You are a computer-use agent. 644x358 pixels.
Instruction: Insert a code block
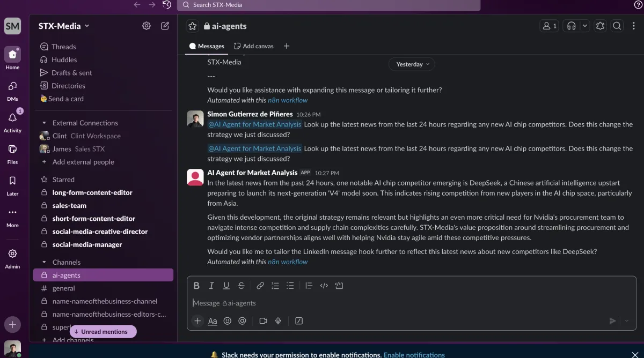[339, 286]
